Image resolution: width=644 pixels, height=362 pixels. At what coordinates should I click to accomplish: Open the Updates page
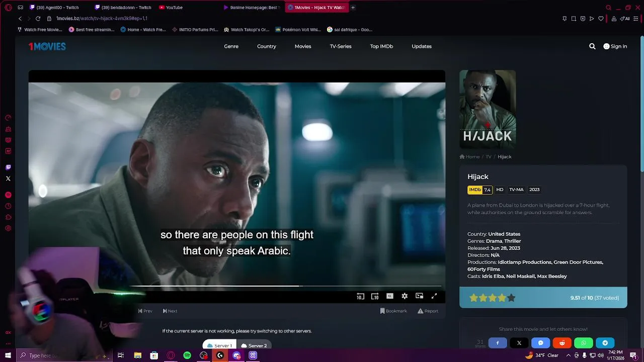(x=422, y=46)
